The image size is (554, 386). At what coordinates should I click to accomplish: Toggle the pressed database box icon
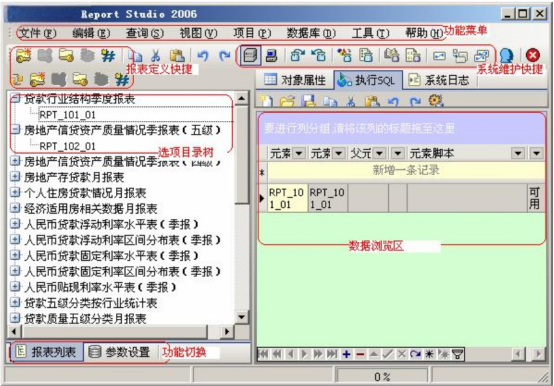point(250,55)
